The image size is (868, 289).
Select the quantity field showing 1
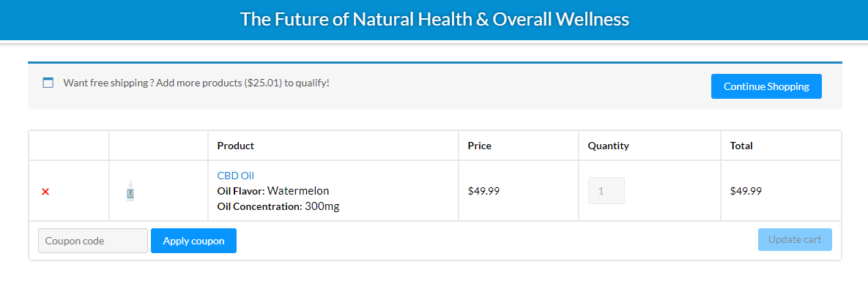pos(607,191)
